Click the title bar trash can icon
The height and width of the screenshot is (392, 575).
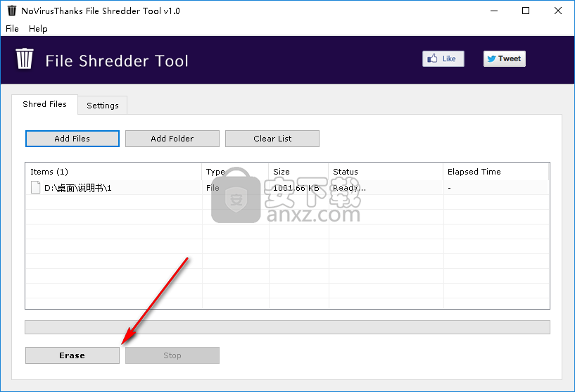tap(12, 11)
